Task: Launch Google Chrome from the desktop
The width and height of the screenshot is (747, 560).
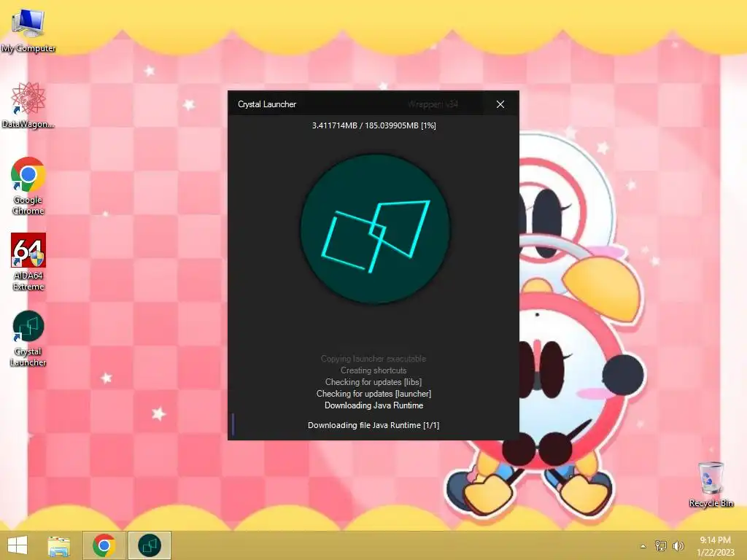Action: click(x=28, y=186)
